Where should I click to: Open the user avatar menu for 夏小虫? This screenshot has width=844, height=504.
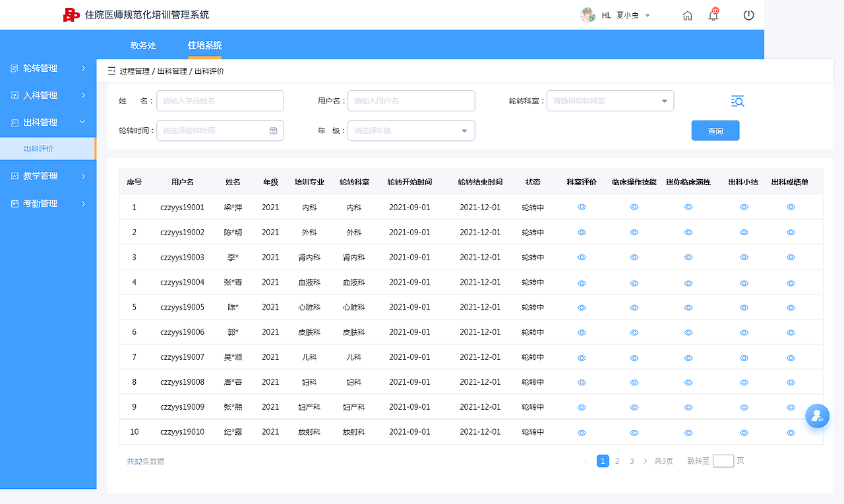(x=613, y=15)
